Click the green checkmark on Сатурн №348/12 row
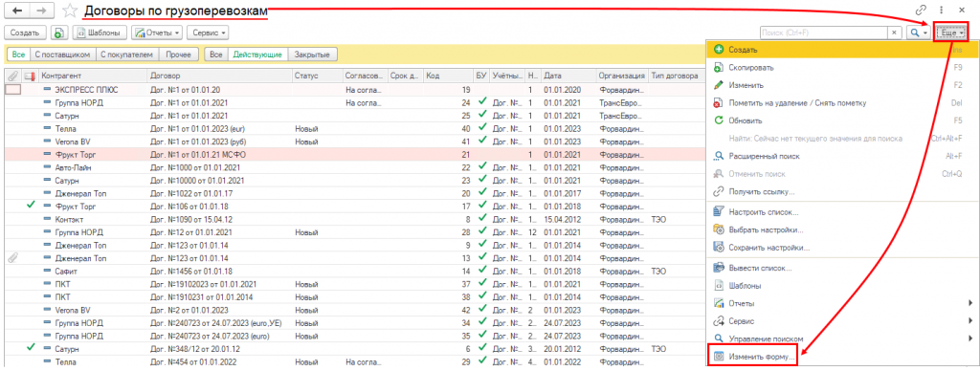The height and width of the screenshot is (371, 980). 31,347
